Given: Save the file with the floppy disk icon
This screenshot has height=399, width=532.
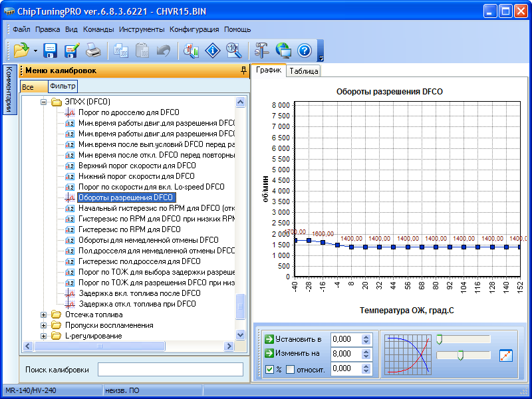Looking at the screenshot, I should pyautogui.click(x=51, y=51).
